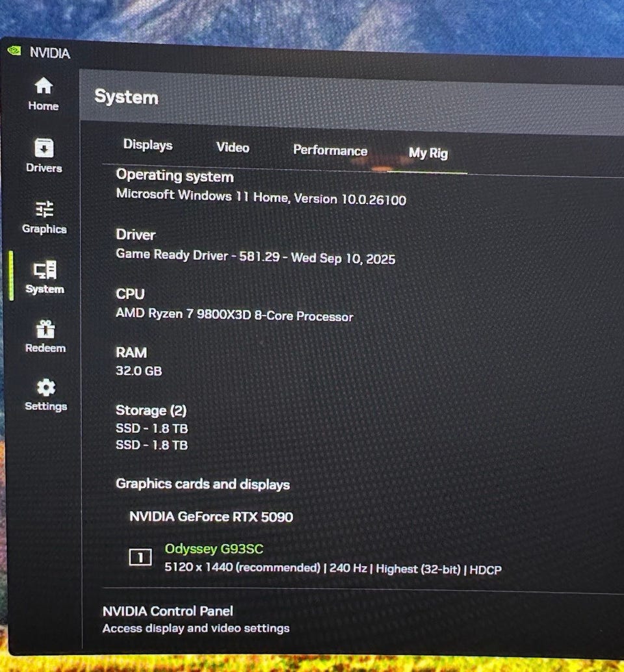The height and width of the screenshot is (672, 624).
Task: Click the CPU heading
Action: [130, 294]
